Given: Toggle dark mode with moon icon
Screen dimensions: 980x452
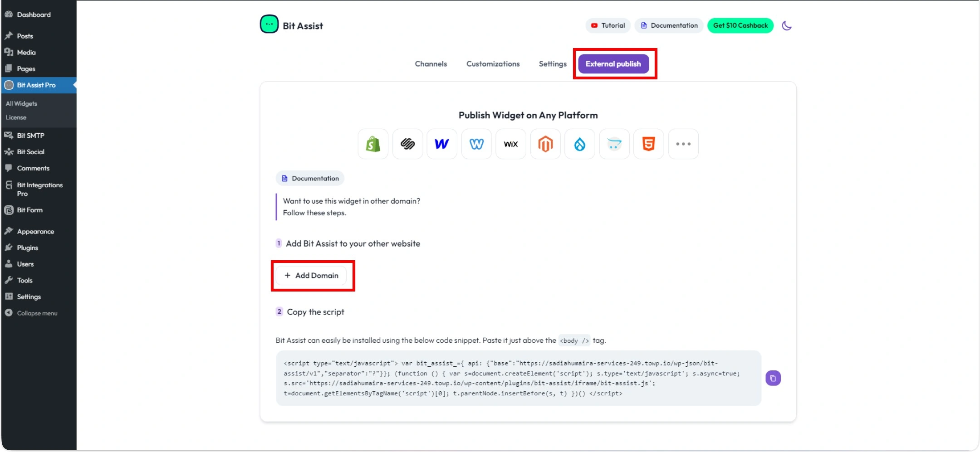Looking at the screenshot, I should [x=787, y=26].
